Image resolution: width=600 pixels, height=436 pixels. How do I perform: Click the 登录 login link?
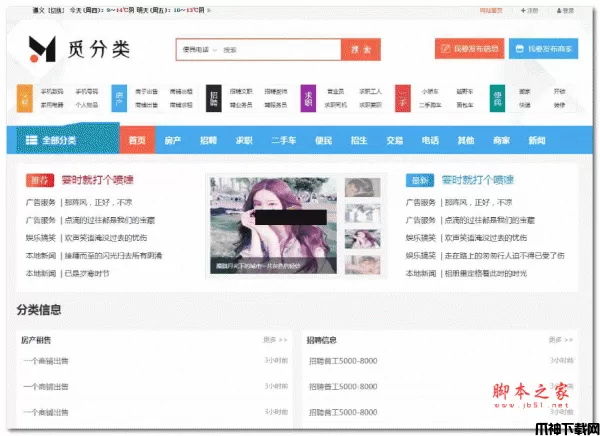(568, 10)
